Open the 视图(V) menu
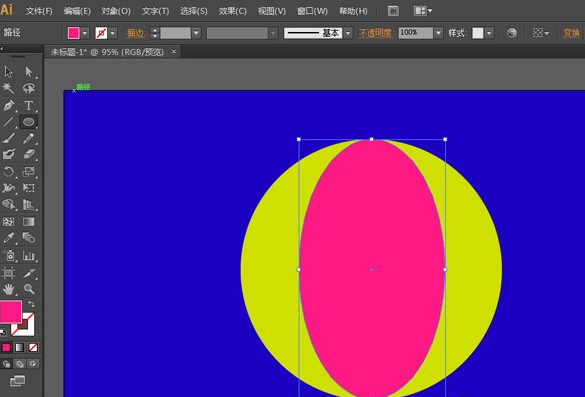 (272, 11)
